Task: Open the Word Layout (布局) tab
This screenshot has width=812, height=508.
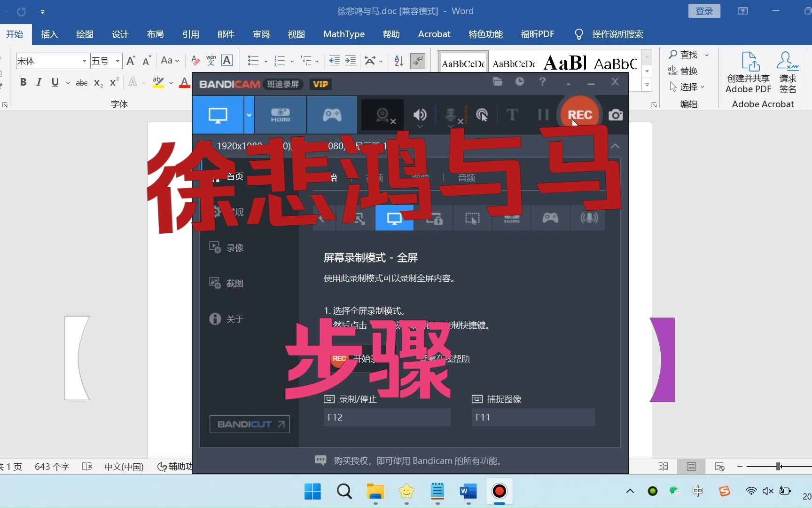Action: point(155,34)
